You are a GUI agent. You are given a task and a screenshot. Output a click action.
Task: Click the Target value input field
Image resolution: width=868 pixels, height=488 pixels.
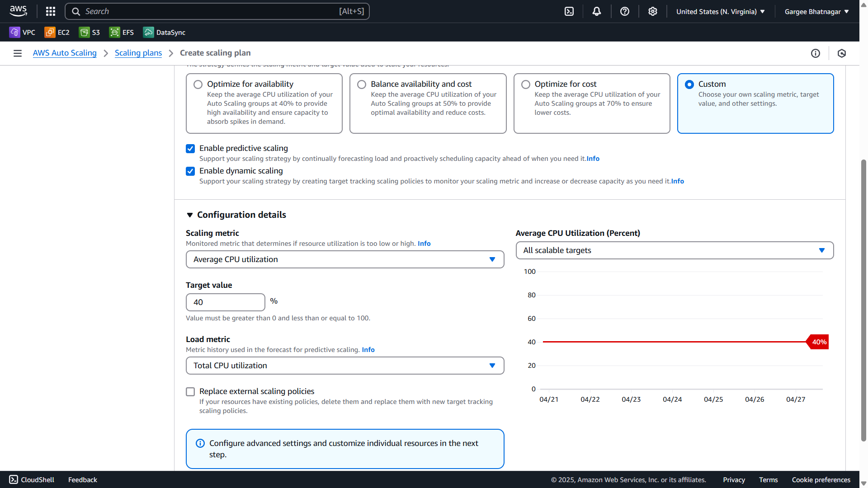tap(226, 302)
